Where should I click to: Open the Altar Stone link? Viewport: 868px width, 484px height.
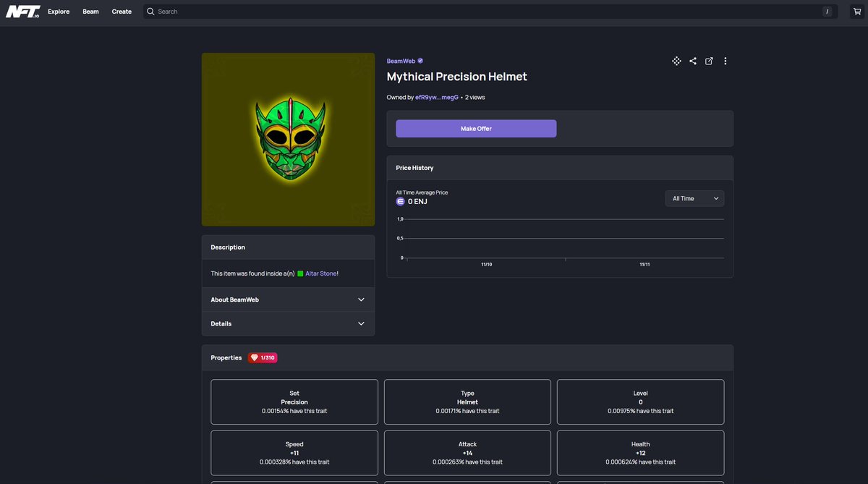coord(320,273)
